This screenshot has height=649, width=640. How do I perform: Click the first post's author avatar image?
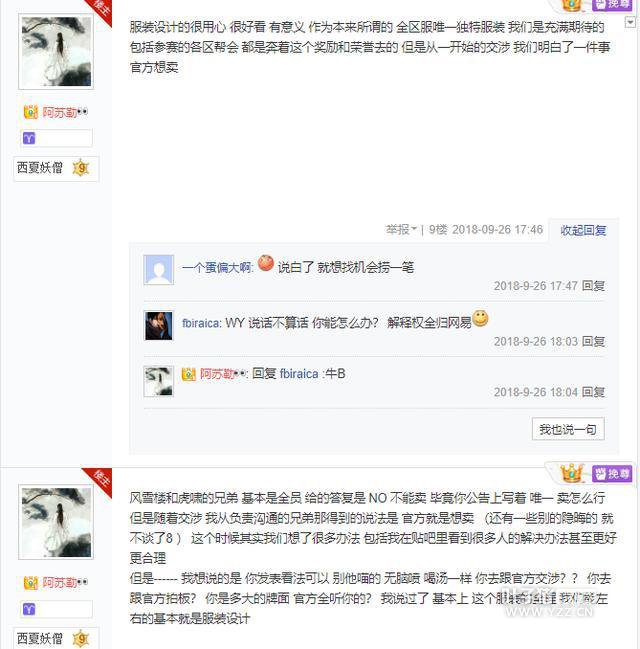(56, 51)
